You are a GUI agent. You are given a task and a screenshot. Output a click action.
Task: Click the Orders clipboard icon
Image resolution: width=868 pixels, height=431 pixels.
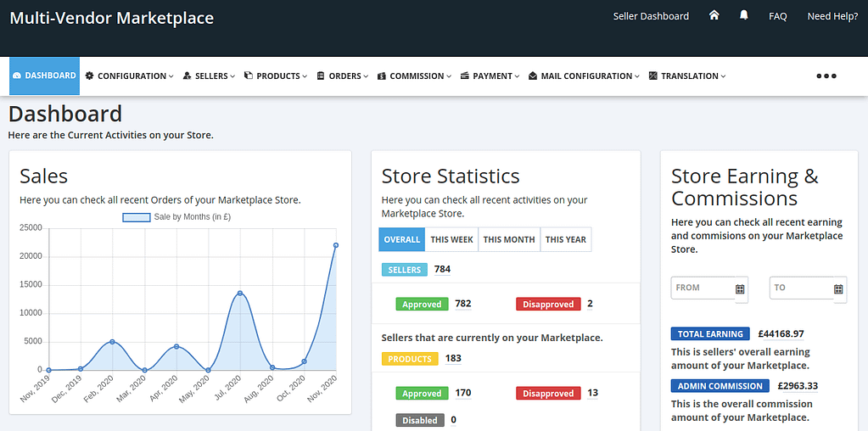pyautogui.click(x=321, y=76)
